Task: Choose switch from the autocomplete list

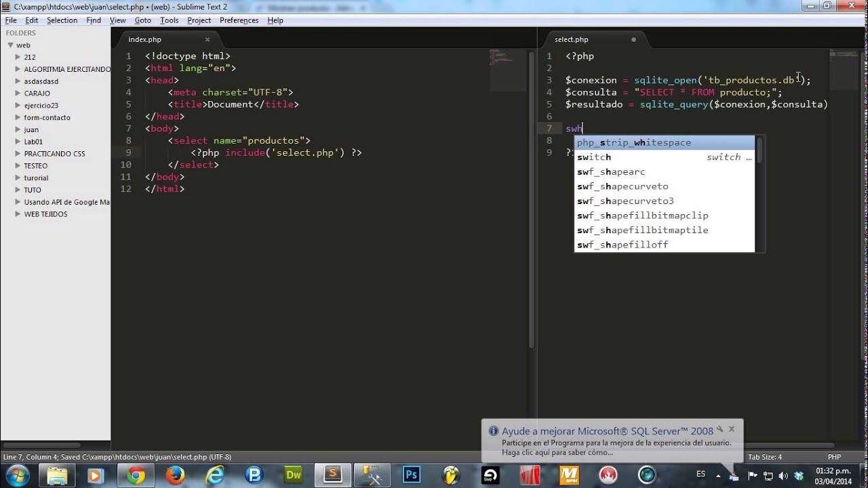Action: (x=665, y=157)
